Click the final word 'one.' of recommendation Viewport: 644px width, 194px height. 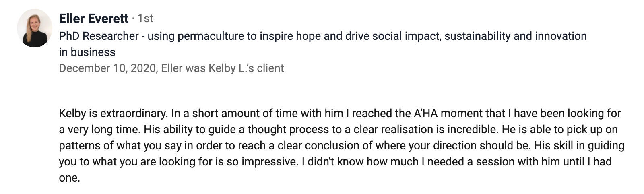tap(69, 178)
